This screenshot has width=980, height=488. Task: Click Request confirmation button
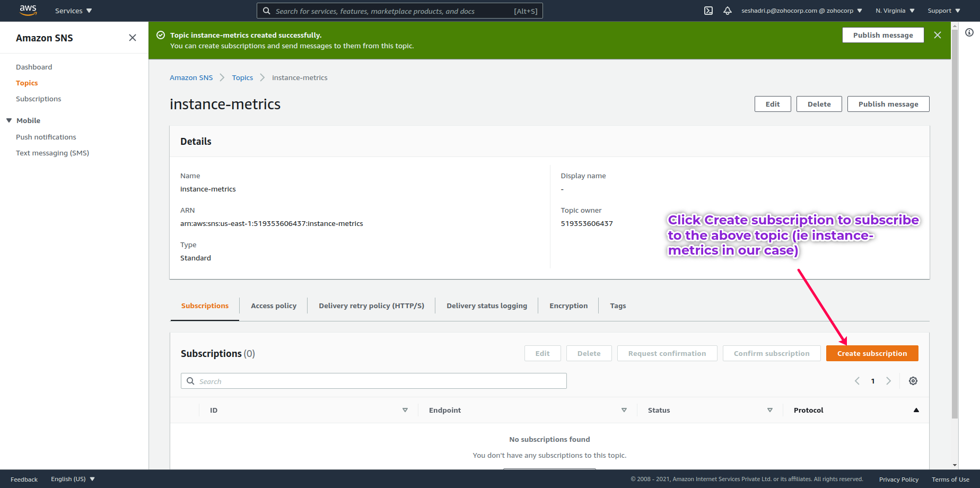pos(667,353)
